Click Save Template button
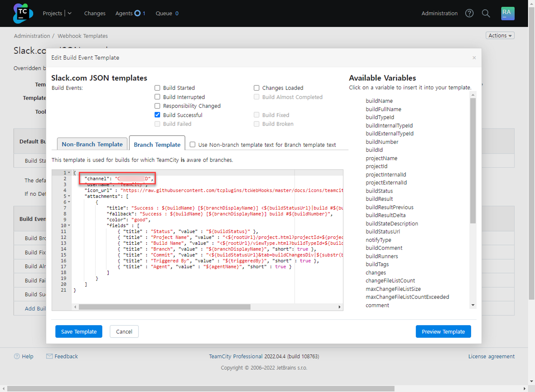 coord(79,331)
